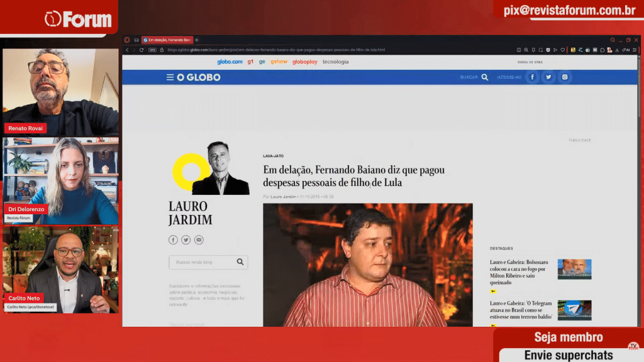Click Renato Rovai's video feed

click(x=61, y=92)
